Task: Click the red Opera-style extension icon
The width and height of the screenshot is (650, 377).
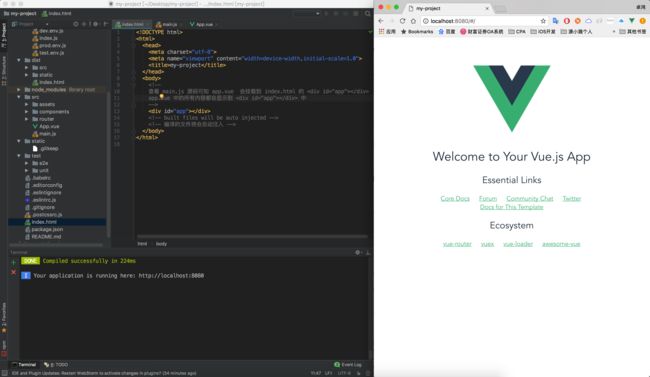Action: (567, 21)
